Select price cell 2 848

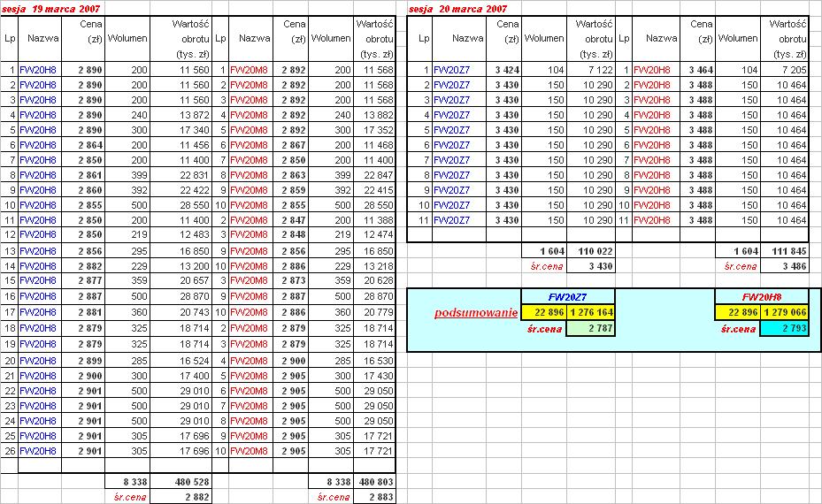tap(291, 234)
